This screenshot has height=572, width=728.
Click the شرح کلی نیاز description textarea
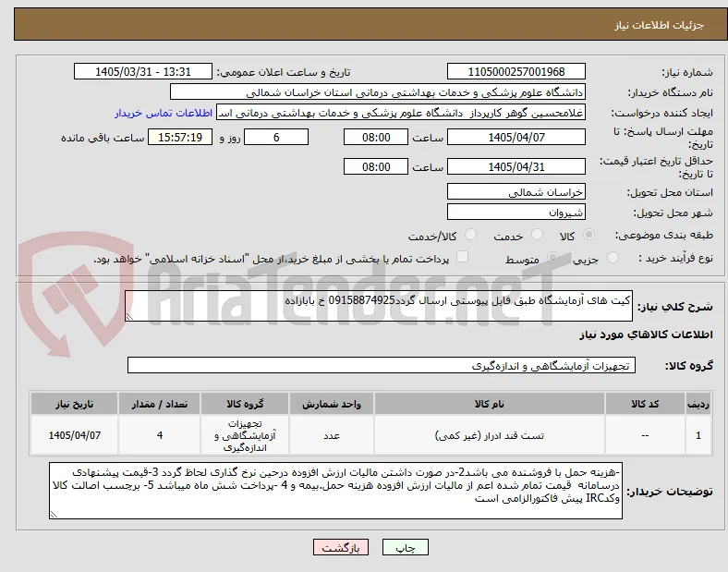[379, 306]
